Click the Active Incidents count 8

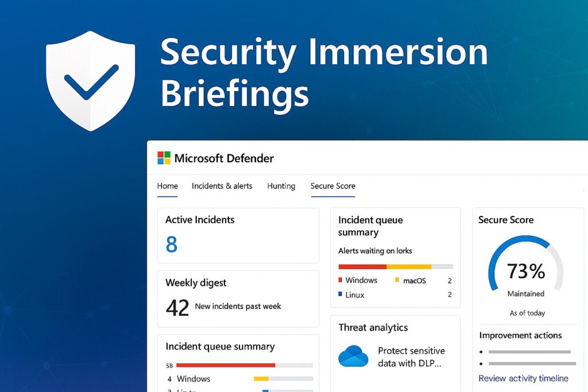[x=171, y=244]
